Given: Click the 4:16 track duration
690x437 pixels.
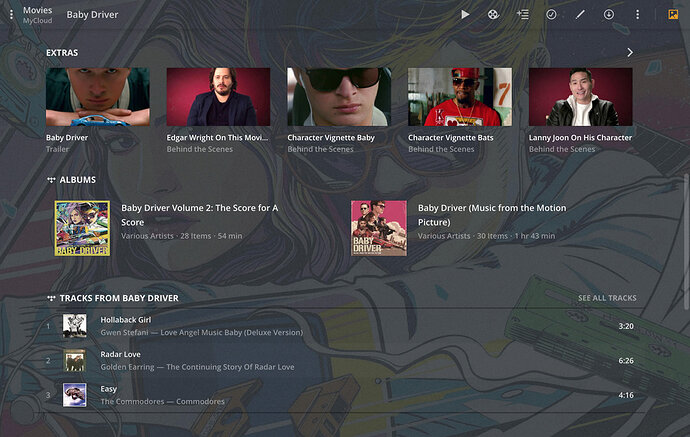Looking at the screenshot, I should (x=626, y=395).
